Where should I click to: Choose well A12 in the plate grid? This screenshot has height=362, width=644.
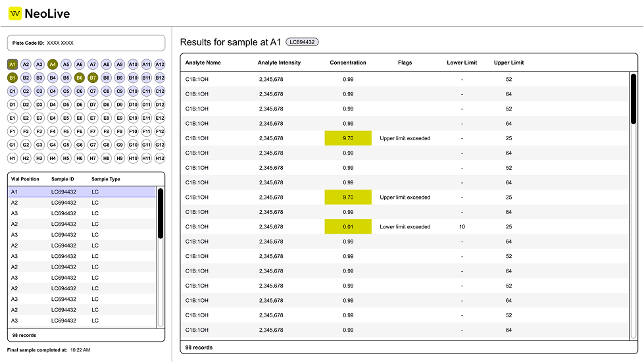(x=160, y=65)
